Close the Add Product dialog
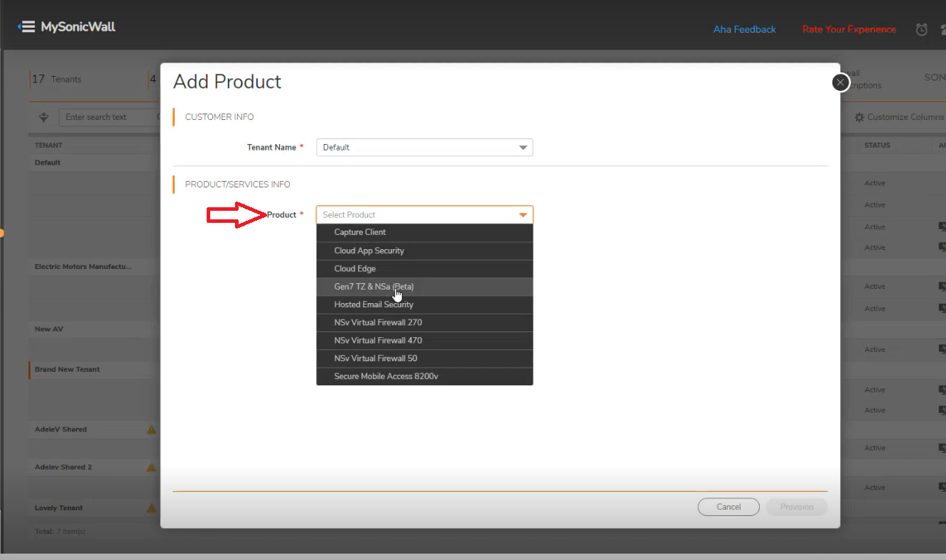 click(840, 82)
